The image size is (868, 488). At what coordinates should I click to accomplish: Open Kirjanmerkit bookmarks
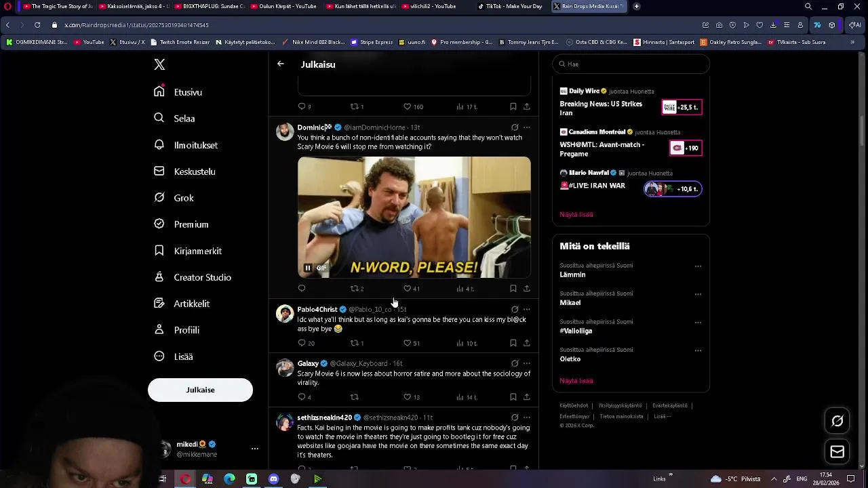point(188,251)
